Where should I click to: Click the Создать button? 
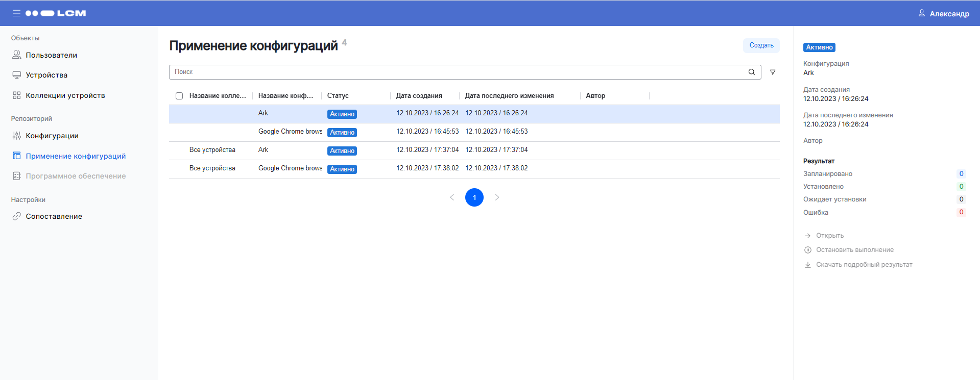point(761,45)
